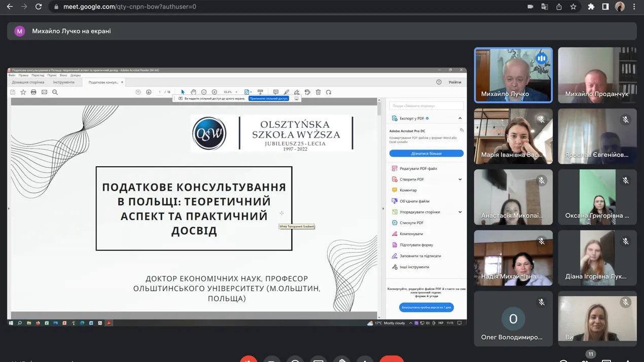
Task: Bookmark the file with the star icon
Action: [23, 92]
